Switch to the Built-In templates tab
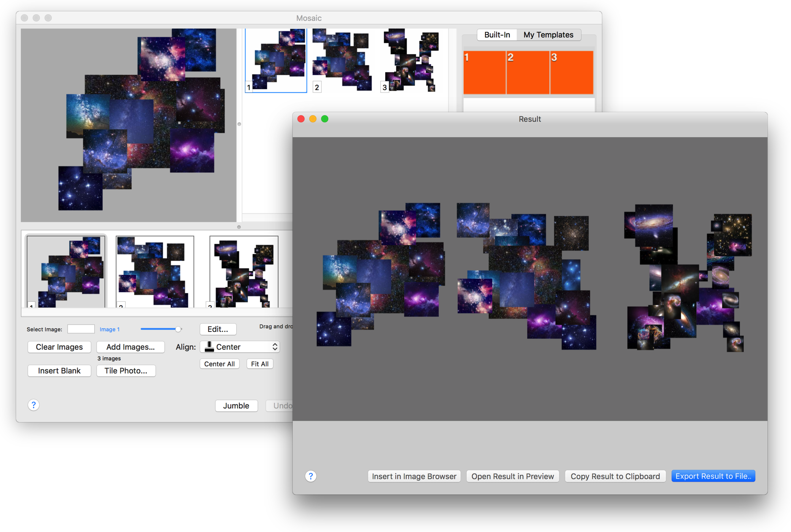Viewport: 791px width, 532px height. [x=497, y=35]
